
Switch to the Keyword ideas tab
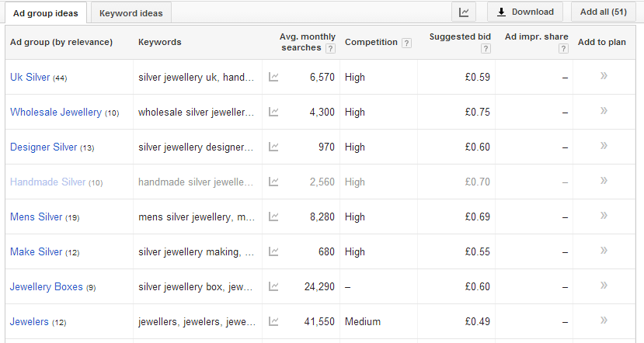(131, 12)
